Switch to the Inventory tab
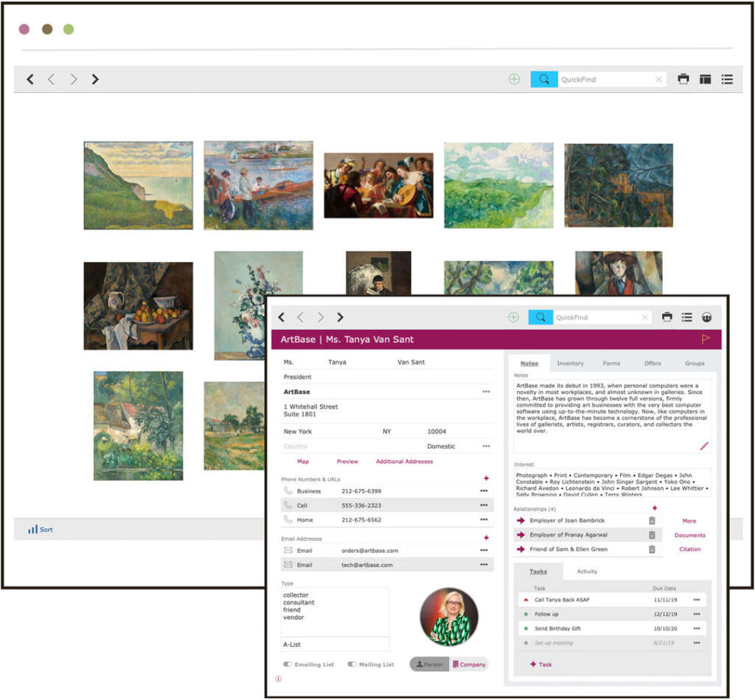755x700 pixels. click(x=570, y=363)
